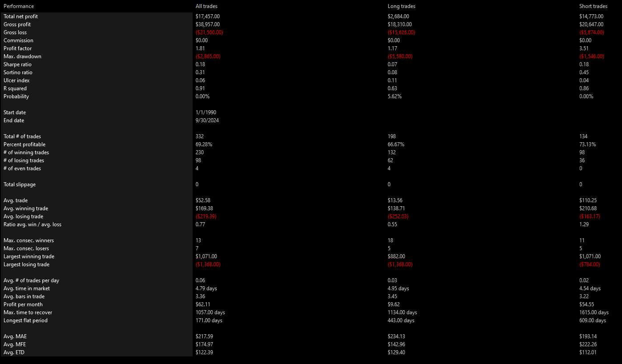Select the Ulcer index row label
Image resolution: width=622 pixels, height=364 pixels.
tap(16, 80)
